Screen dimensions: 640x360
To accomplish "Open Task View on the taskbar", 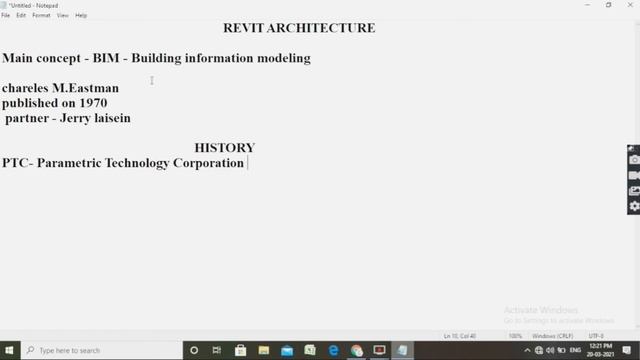I will pos(217,350).
